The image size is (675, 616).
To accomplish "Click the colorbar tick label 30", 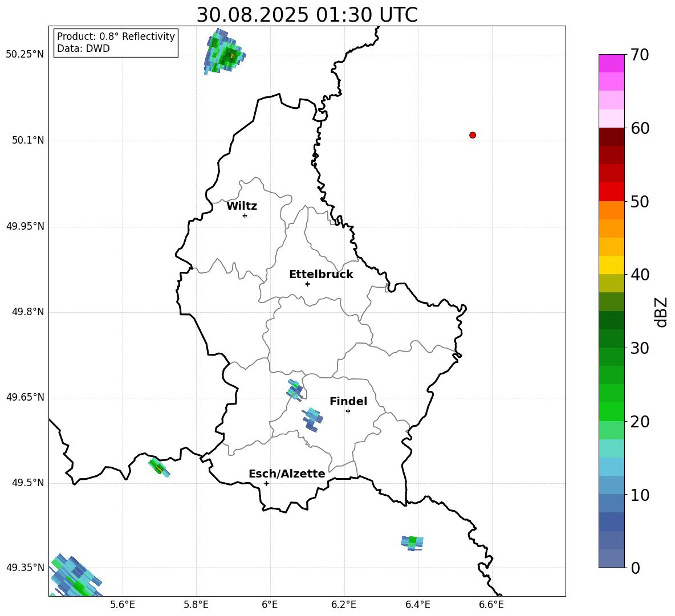I will point(640,348).
